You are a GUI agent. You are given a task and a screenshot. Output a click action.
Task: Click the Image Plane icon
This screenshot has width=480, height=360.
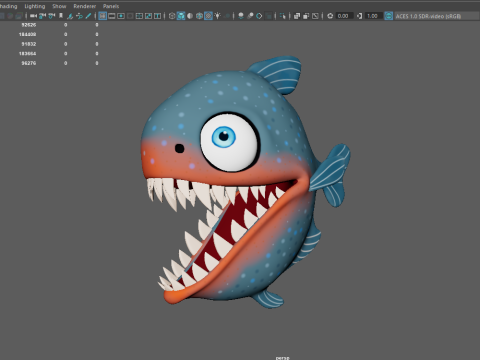point(70,16)
